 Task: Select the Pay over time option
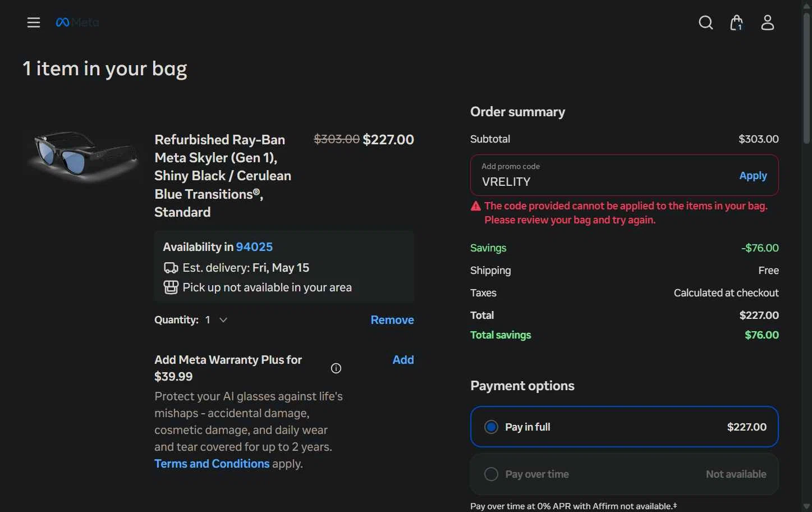625,474
